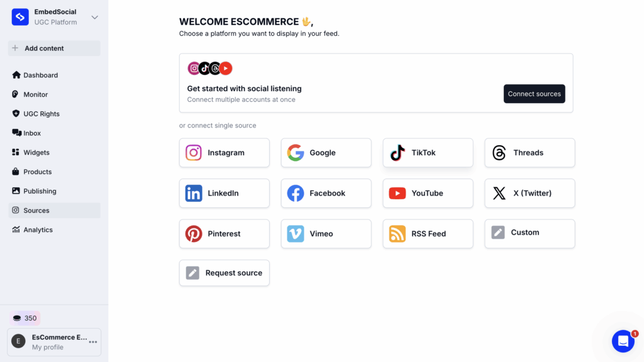The width and height of the screenshot is (644, 362).
Task: Choose the Instagram source card
Action: 224,153
